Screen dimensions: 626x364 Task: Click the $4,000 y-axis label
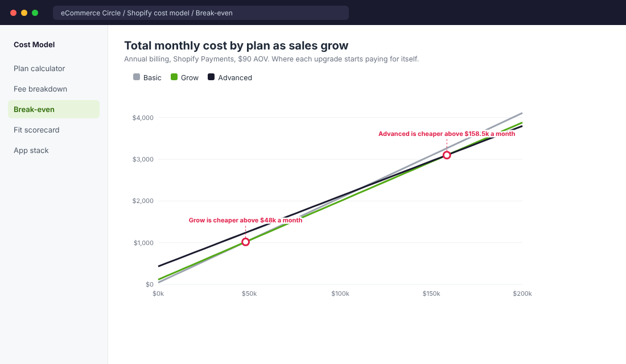143,118
